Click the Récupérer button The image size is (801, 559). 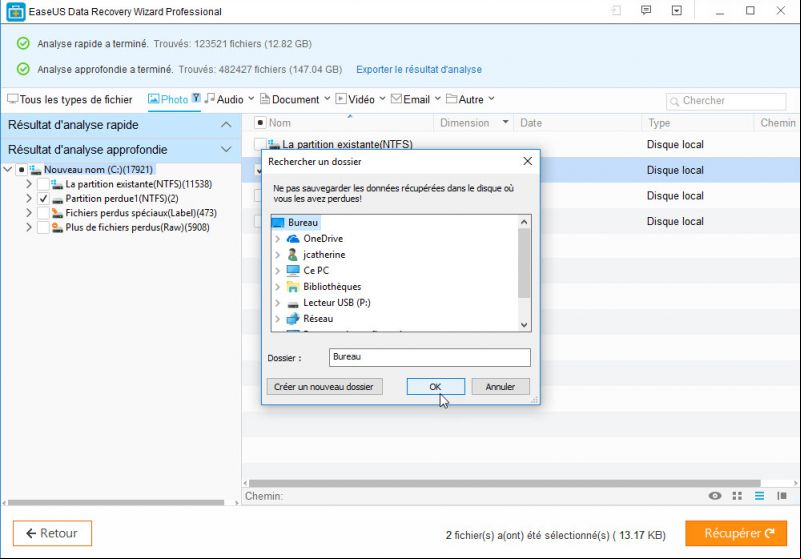[x=736, y=533]
